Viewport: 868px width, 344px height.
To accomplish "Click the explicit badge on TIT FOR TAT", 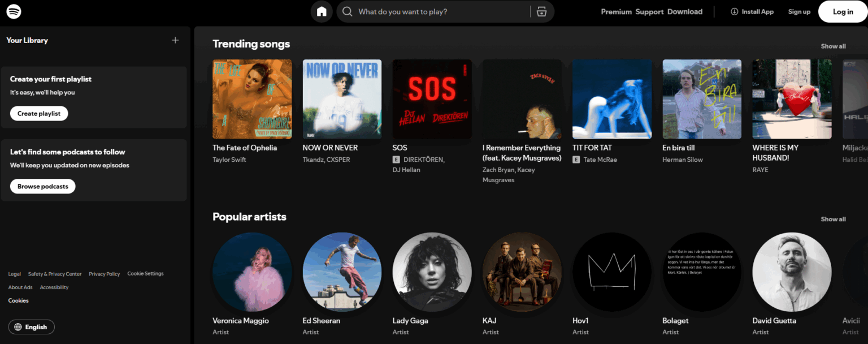I will (x=577, y=160).
